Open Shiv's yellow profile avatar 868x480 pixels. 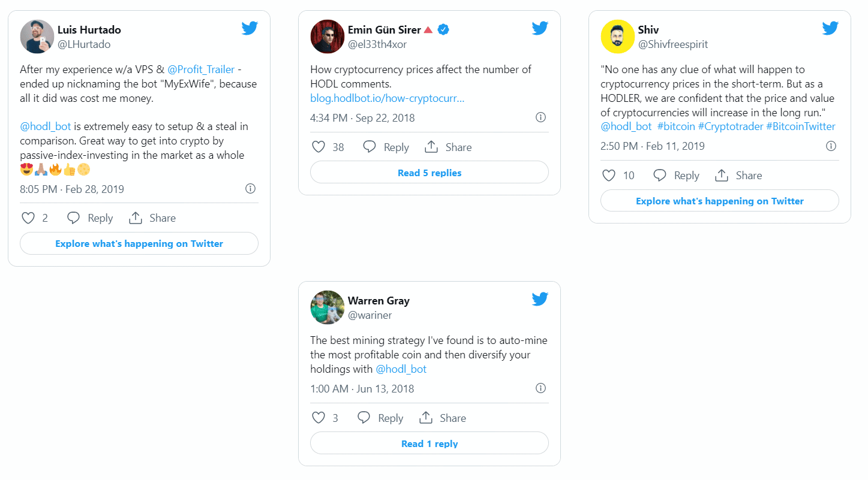(x=617, y=37)
